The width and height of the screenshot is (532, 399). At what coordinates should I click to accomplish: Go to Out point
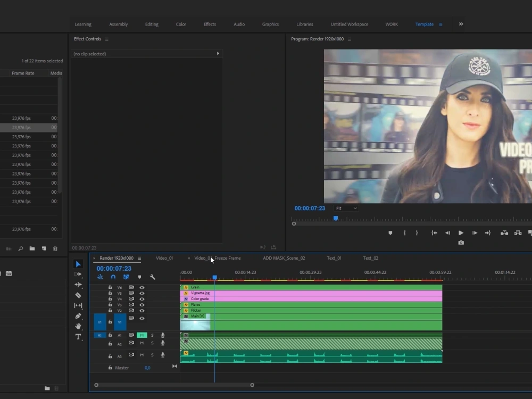click(x=487, y=233)
